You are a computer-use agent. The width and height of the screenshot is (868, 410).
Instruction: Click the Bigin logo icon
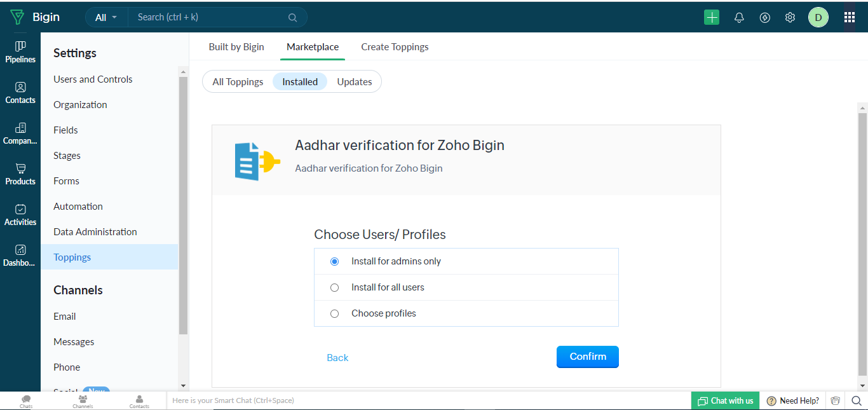[17, 17]
